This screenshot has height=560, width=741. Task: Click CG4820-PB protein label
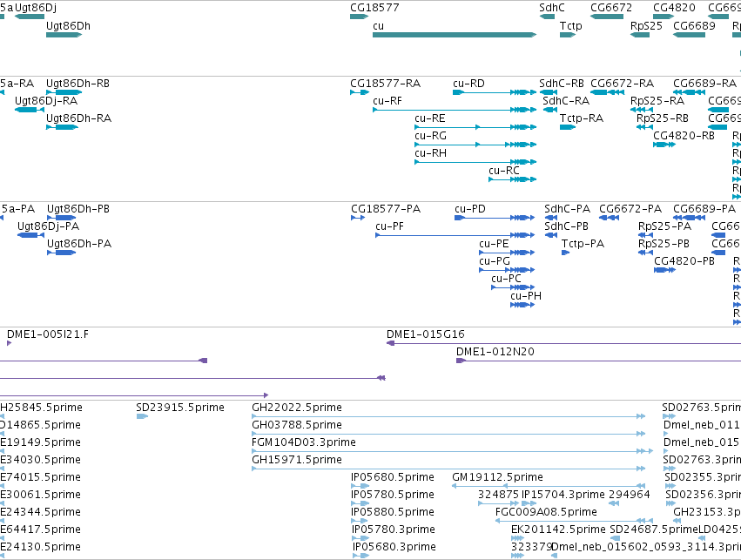pyautogui.click(x=684, y=261)
